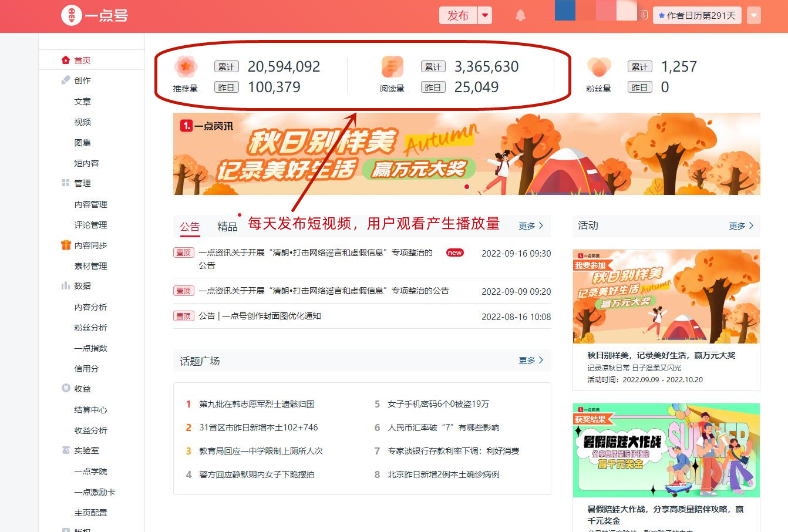Click the 阅读量 reading stats icon
Image resolution: width=788 pixels, height=532 pixels.
[x=392, y=68]
